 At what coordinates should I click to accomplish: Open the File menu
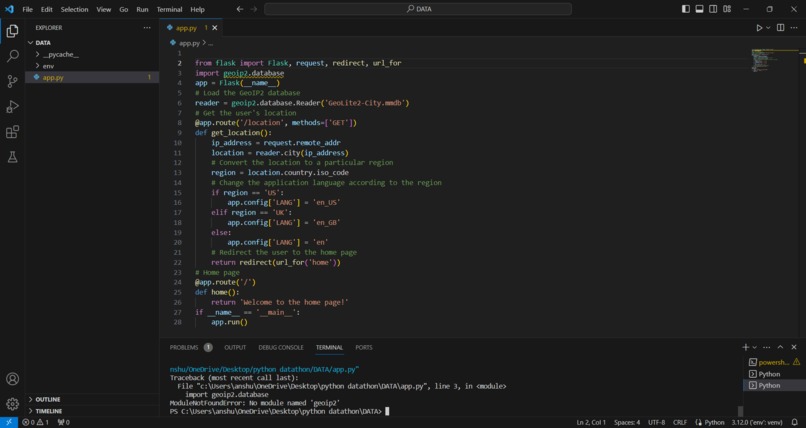27,9
